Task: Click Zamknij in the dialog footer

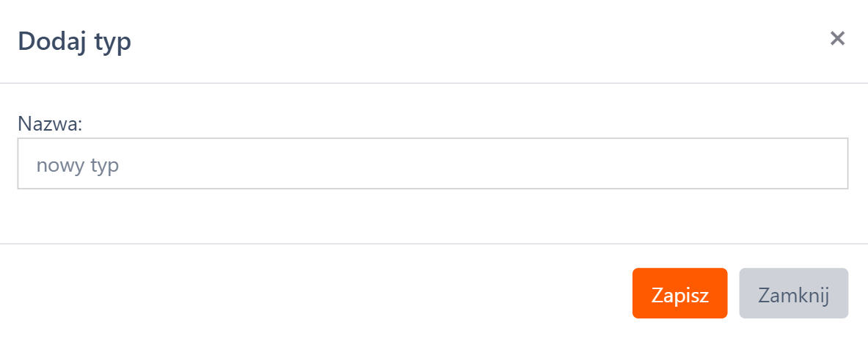Action: (793, 294)
